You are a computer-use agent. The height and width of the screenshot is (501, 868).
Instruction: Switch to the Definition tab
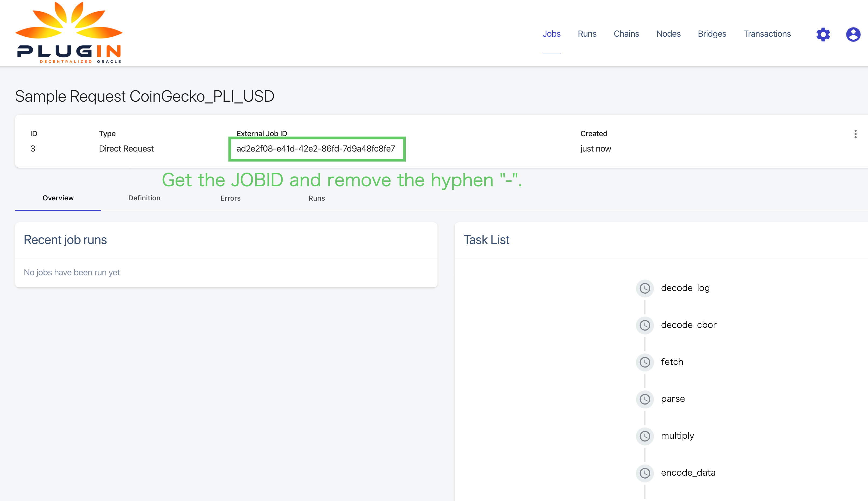tap(144, 198)
